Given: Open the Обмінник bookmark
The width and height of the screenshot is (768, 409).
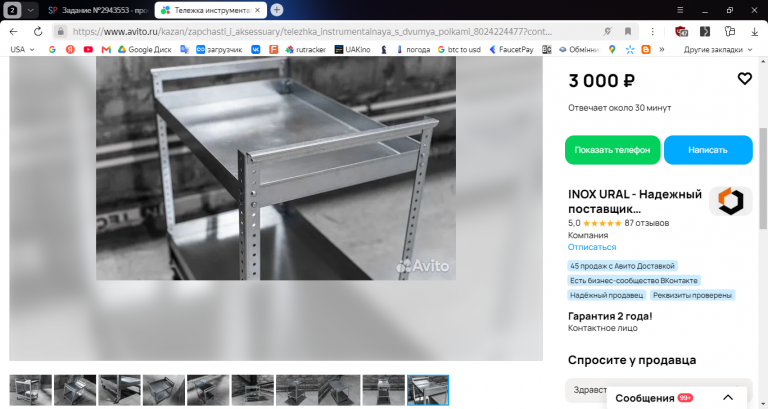Looking at the screenshot, I should (x=579, y=49).
